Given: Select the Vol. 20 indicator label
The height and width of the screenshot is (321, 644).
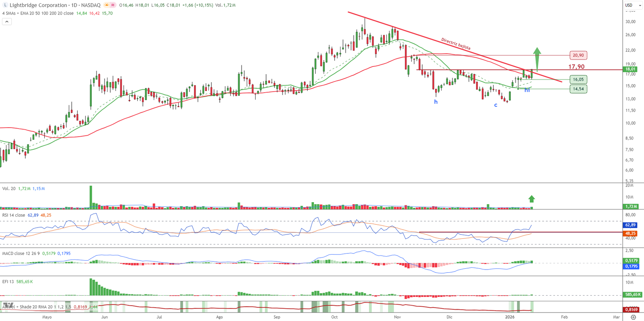Looking at the screenshot, I should (x=9, y=188).
